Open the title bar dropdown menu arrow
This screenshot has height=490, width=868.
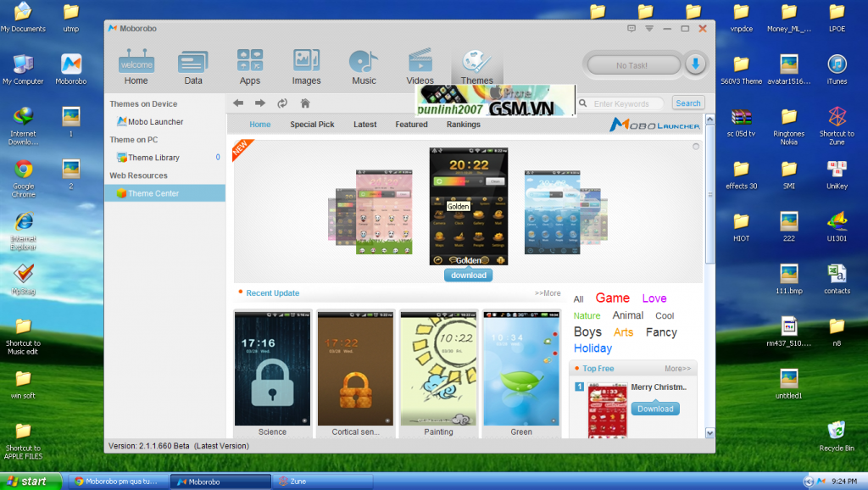tap(649, 29)
